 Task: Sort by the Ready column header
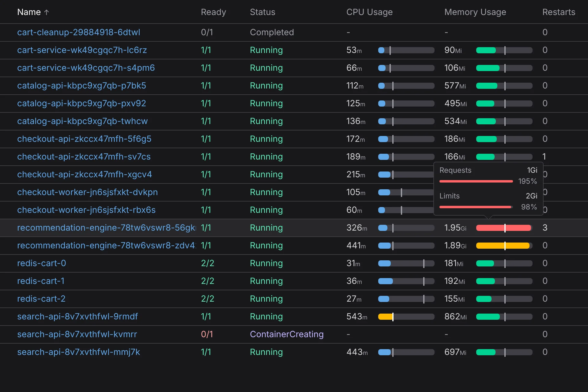click(x=213, y=12)
